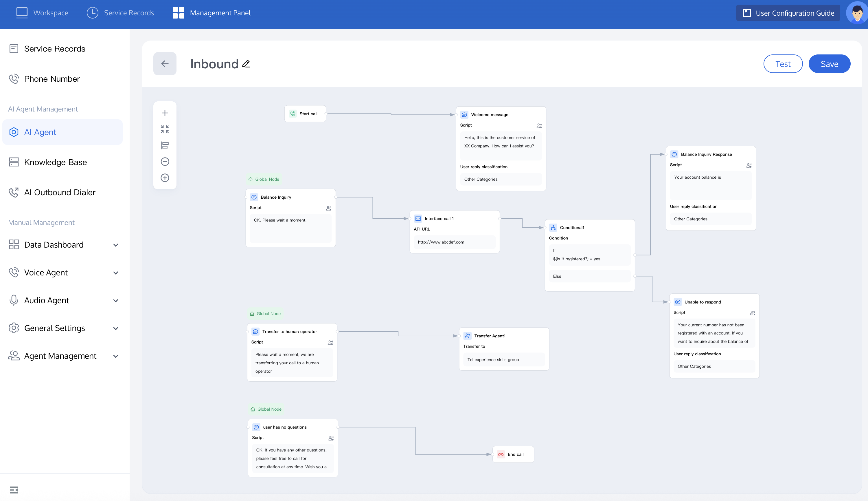The height and width of the screenshot is (501, 868).
Task: Click the pencil icon beside Inbound title
Action: 246,64
